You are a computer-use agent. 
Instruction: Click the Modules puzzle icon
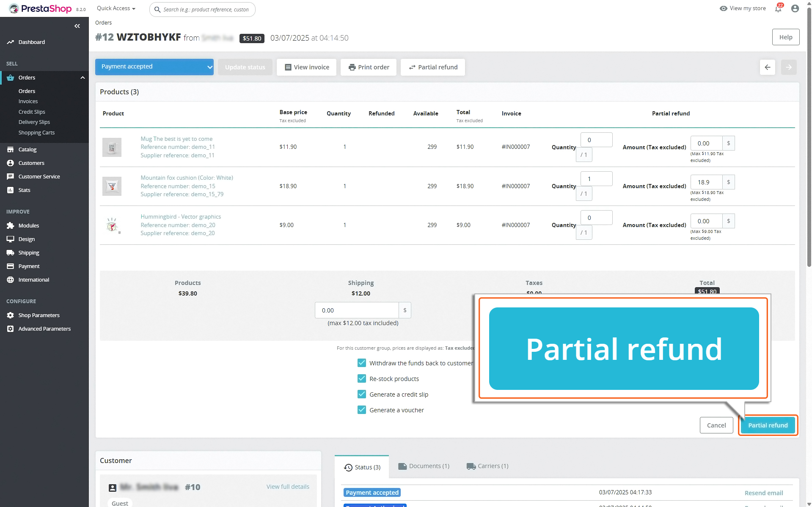pos(11,225)
